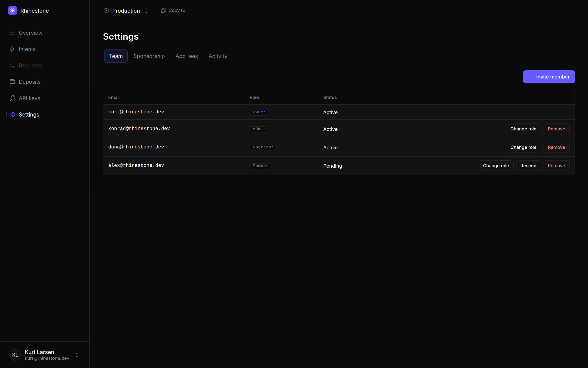588x368 pixels.
Task: Click the Invite member button
Action: pyautogui.click(x=549, y=77)
